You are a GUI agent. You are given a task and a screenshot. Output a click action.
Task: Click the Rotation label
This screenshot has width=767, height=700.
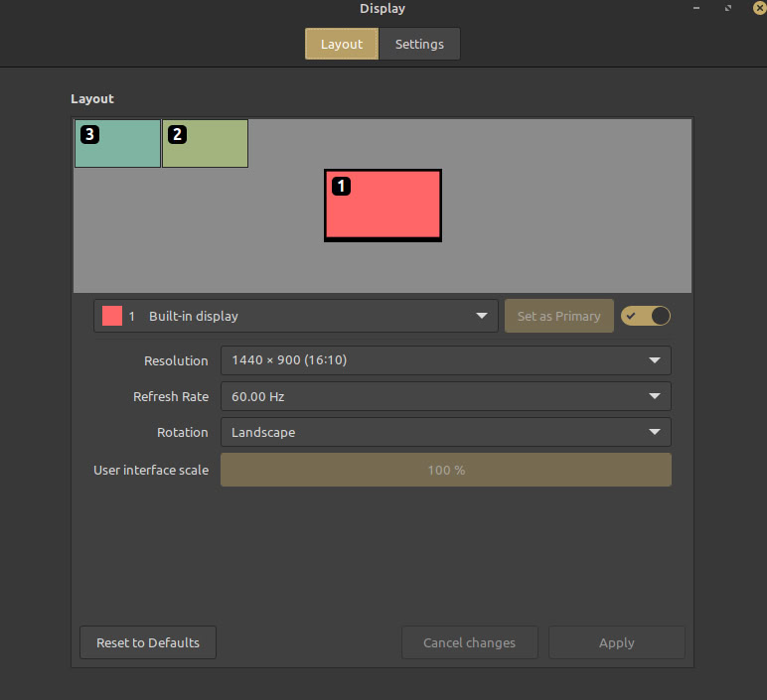coord(183,432)
